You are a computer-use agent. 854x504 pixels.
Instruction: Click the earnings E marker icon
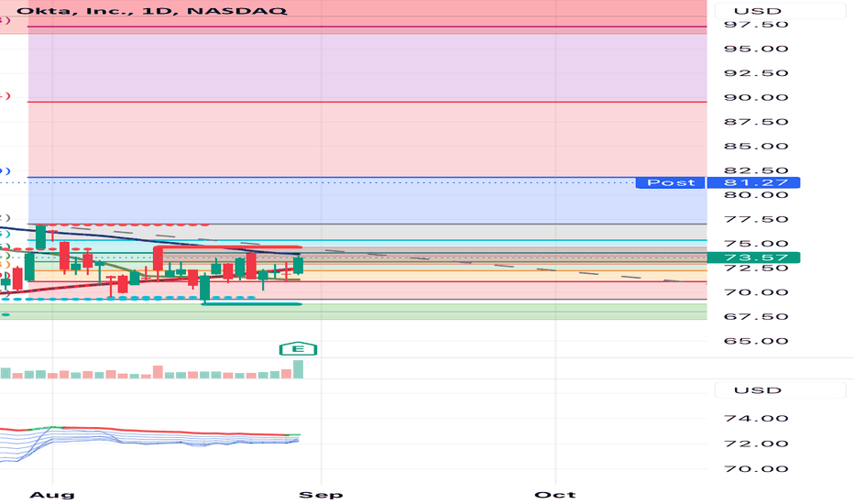tap(298, 349)
